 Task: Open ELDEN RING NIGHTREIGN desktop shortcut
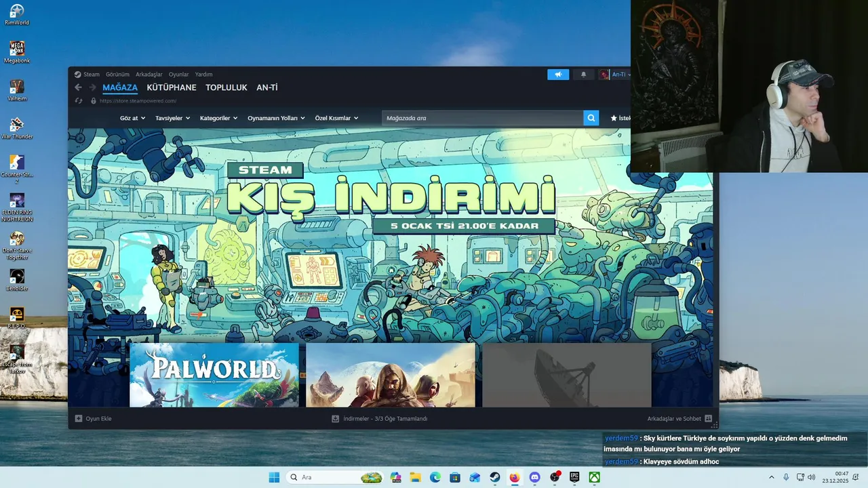17,207
